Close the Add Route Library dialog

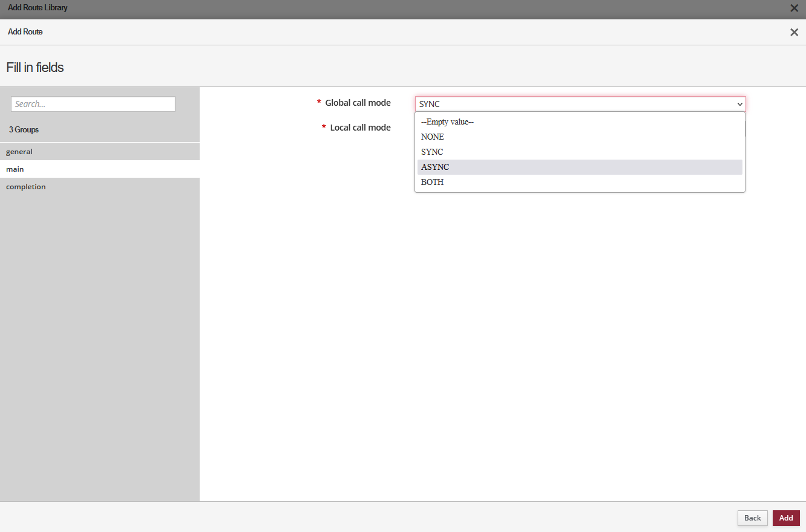[x=794, y=8]
